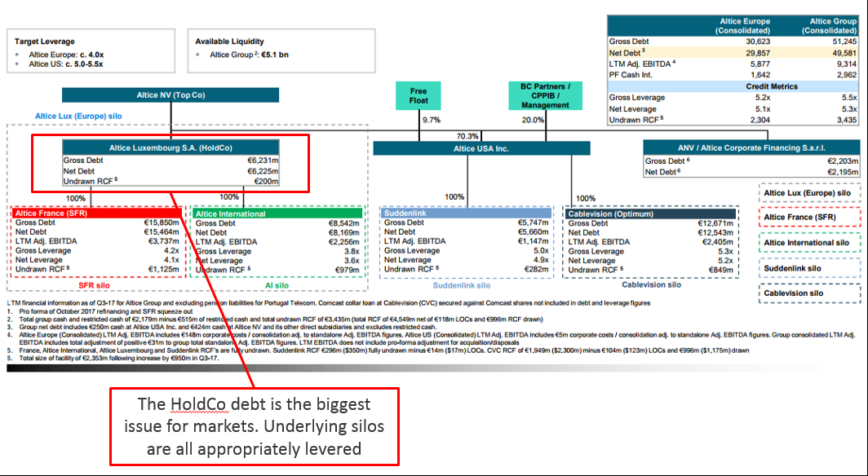Click the Credit Metrics table row
Screen dimensions: 868x476
point(733,86)
